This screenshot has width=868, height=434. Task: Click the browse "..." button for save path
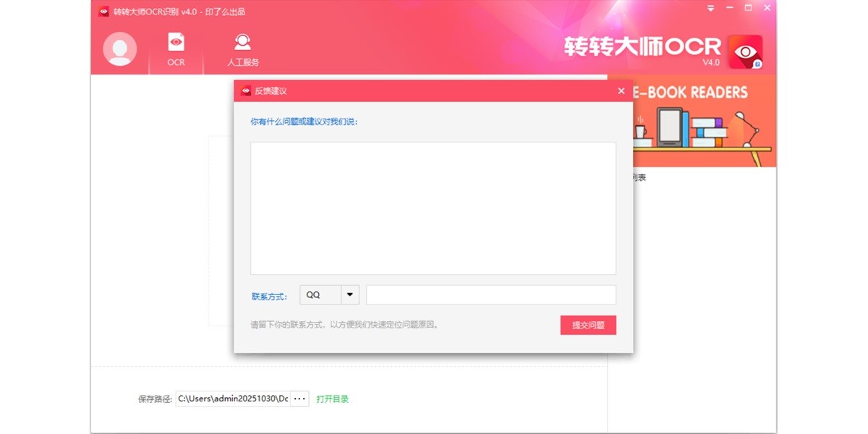(299, 399)
